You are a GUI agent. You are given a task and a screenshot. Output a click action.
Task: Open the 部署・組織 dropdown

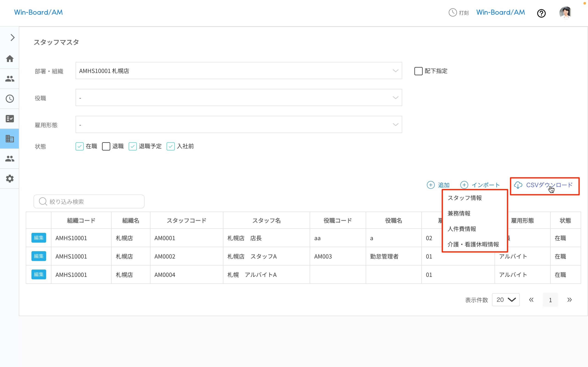239,71
